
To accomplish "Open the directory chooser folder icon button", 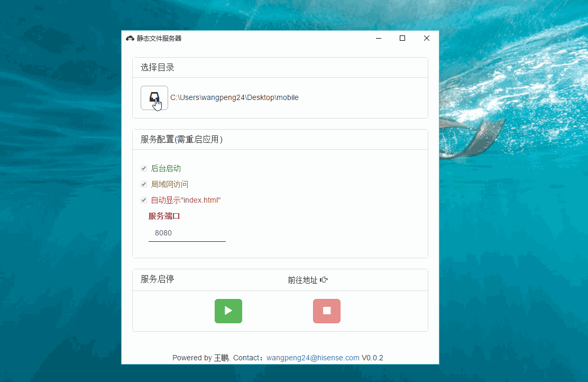I will point(154,98).
